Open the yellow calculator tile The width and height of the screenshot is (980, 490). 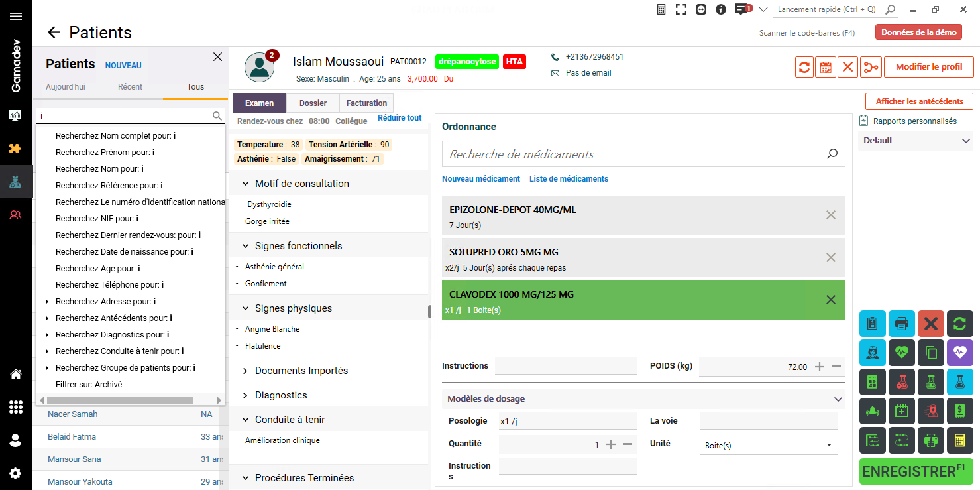pos(959,440)
